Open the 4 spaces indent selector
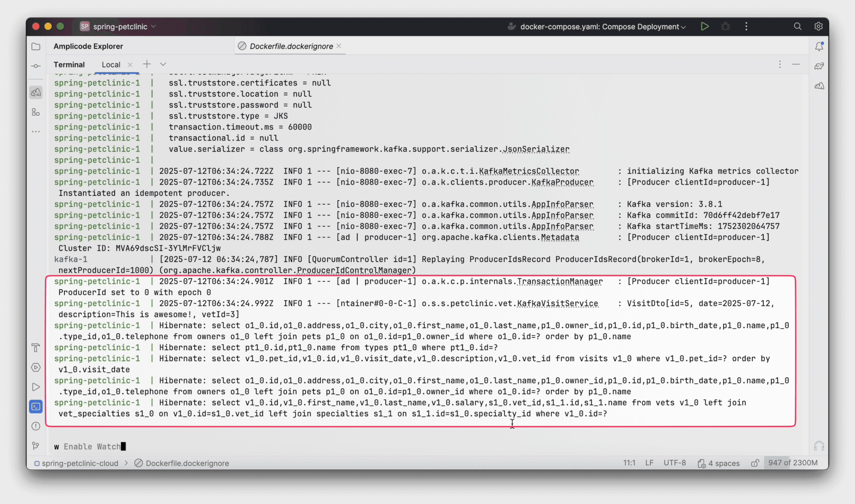 (718, 463)
